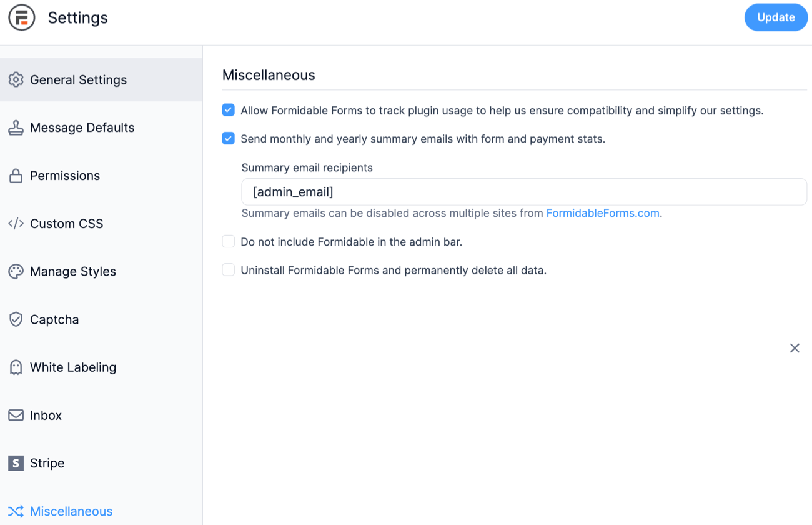This screenshot has width=812, height=525.
Task: Click the Inbox envelope icon
Action: (16, 415)
